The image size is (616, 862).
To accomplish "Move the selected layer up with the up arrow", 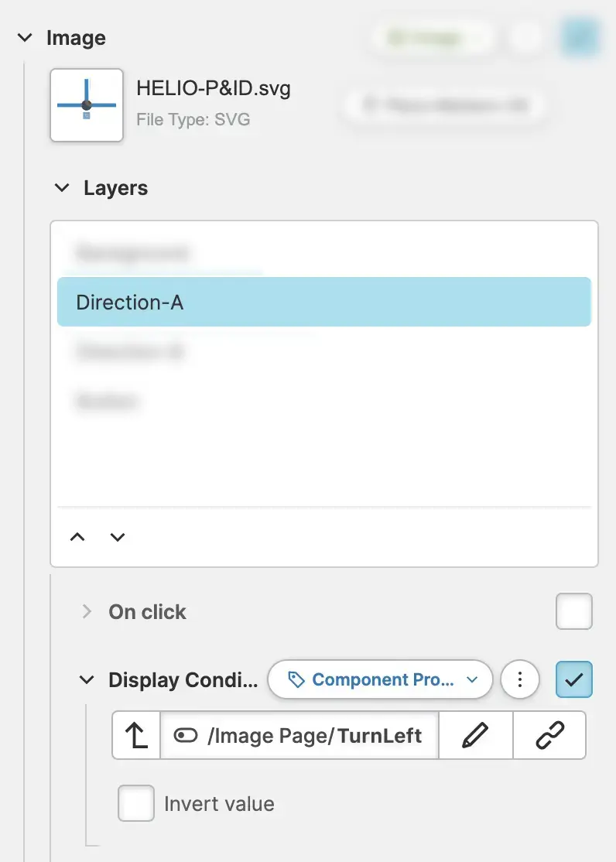I will pyautogui.click(x=77, y=537).
